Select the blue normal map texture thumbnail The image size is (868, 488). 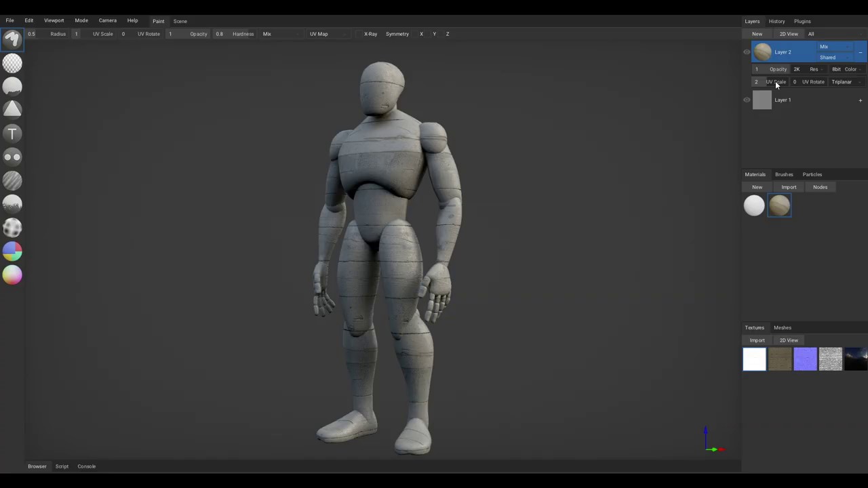coord(805,359)
